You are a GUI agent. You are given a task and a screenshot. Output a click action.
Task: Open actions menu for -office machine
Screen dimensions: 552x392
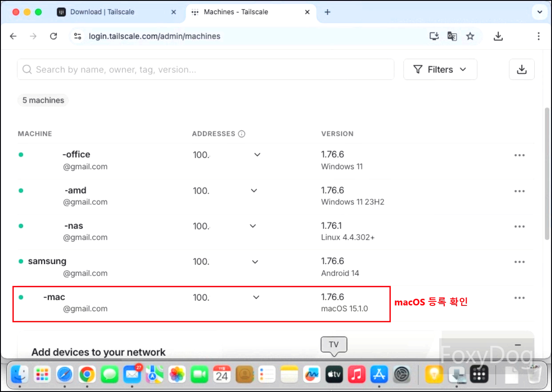(x=520, y=155)
